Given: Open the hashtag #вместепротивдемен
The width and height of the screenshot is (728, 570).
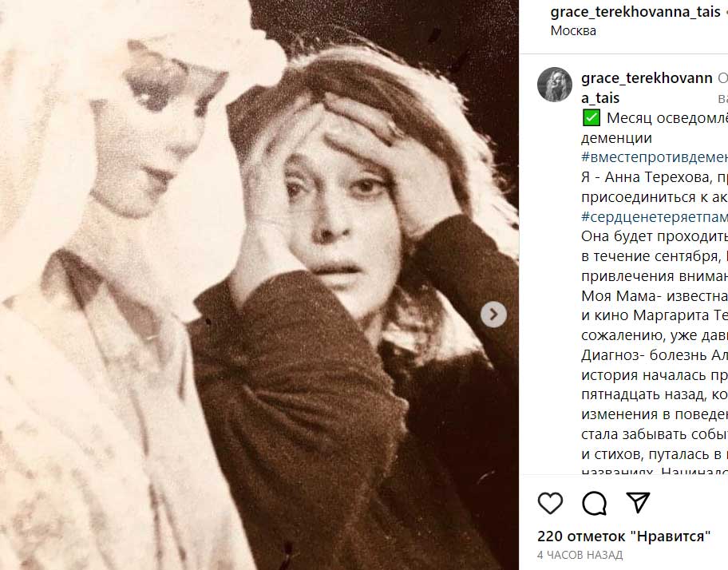Looking at the screenshot, I should click(655, 157).
